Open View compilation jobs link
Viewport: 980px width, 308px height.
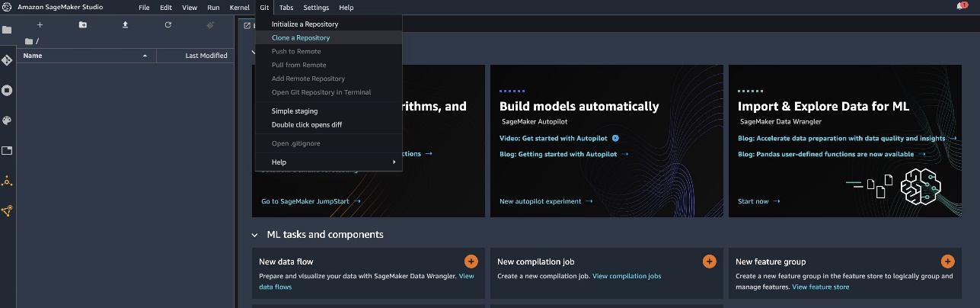[626, 275]
